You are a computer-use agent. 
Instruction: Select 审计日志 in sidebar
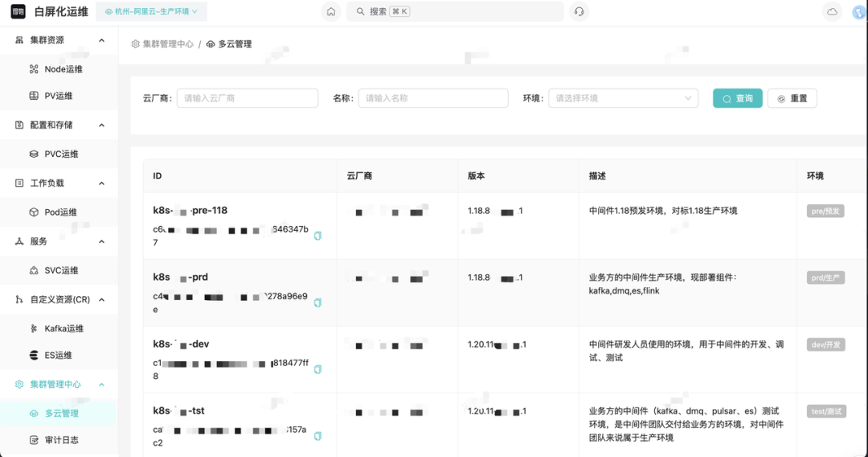[61, 440]
